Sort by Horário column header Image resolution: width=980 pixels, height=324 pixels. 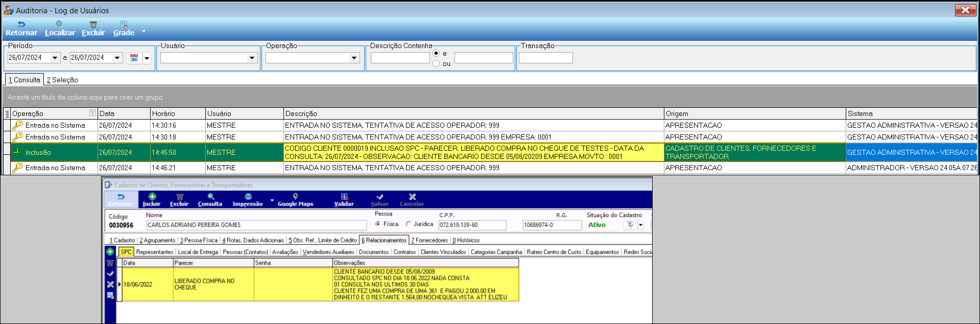(177, 113)
